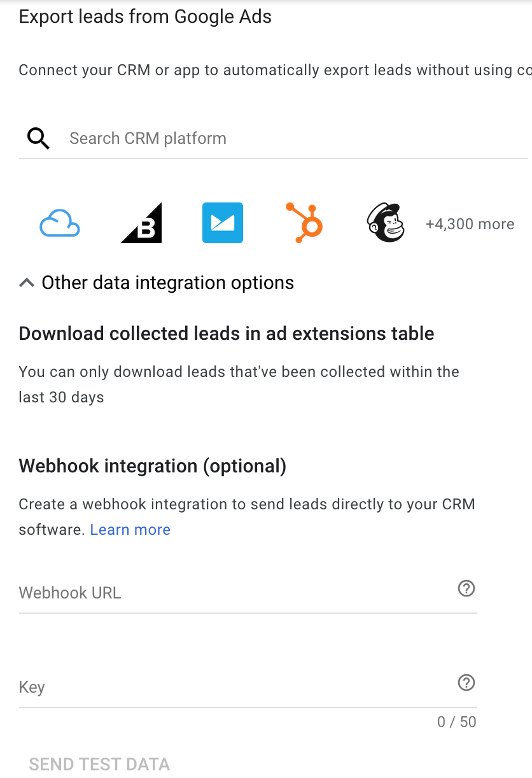
Task: Choose the BigCommerce integration icon
Action: [x=141, y=223]
